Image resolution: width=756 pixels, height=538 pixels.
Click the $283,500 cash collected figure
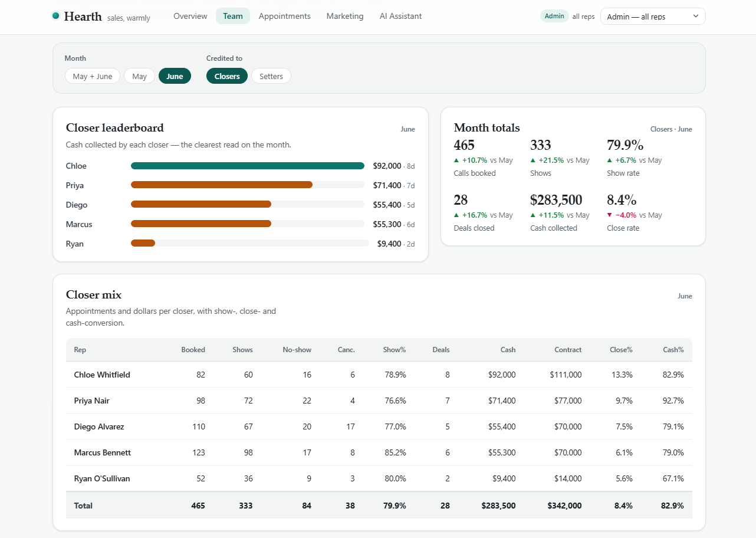click(x=556, y=200)
